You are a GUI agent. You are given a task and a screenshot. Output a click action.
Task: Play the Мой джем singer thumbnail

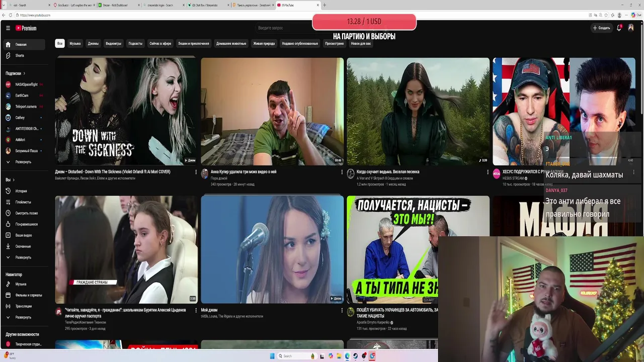pos(272,250)
